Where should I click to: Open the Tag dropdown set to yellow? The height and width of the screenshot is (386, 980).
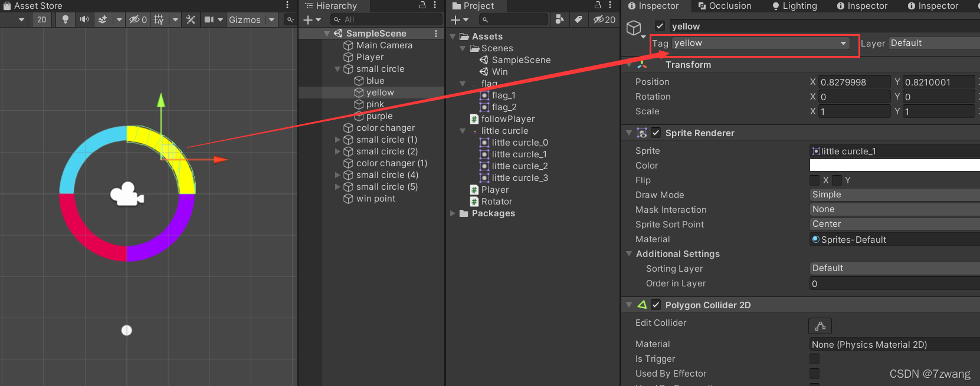(x=760, y=43)
